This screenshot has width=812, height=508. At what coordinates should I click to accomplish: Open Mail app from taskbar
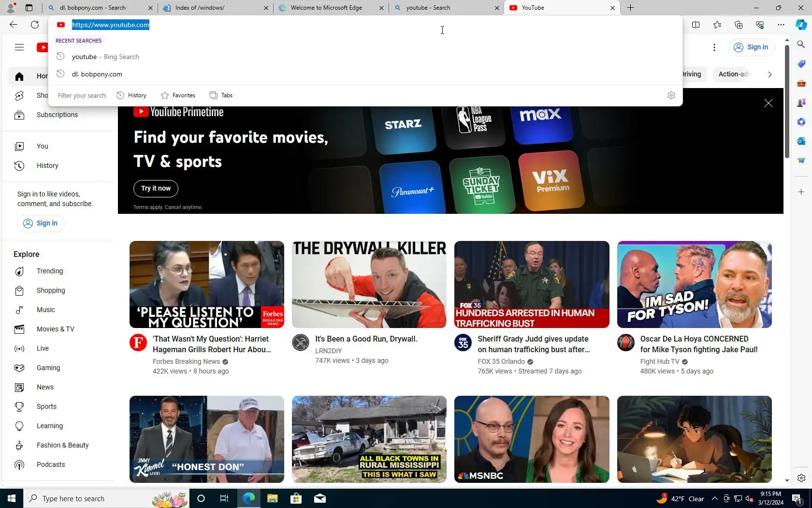319,498
